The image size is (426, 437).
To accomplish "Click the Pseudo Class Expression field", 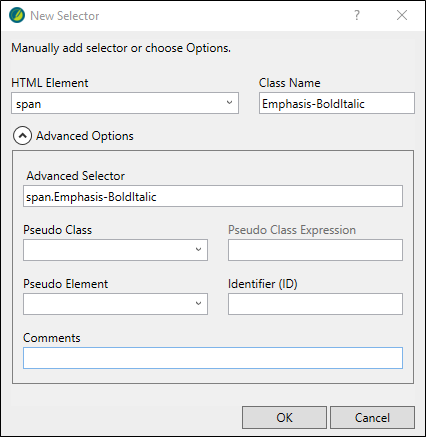I will click(315, 250).
